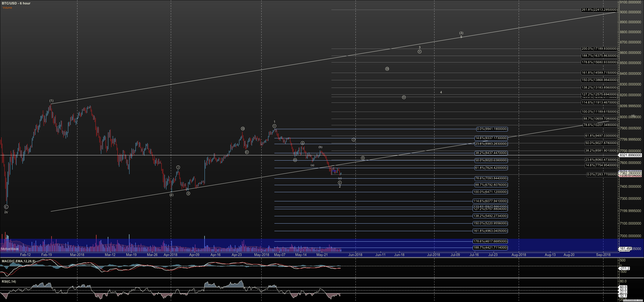Click the MotiveWave logo in the volume pane
This screenshot has height=302, width=644.
pyautogui.click(x=10, y=249)
